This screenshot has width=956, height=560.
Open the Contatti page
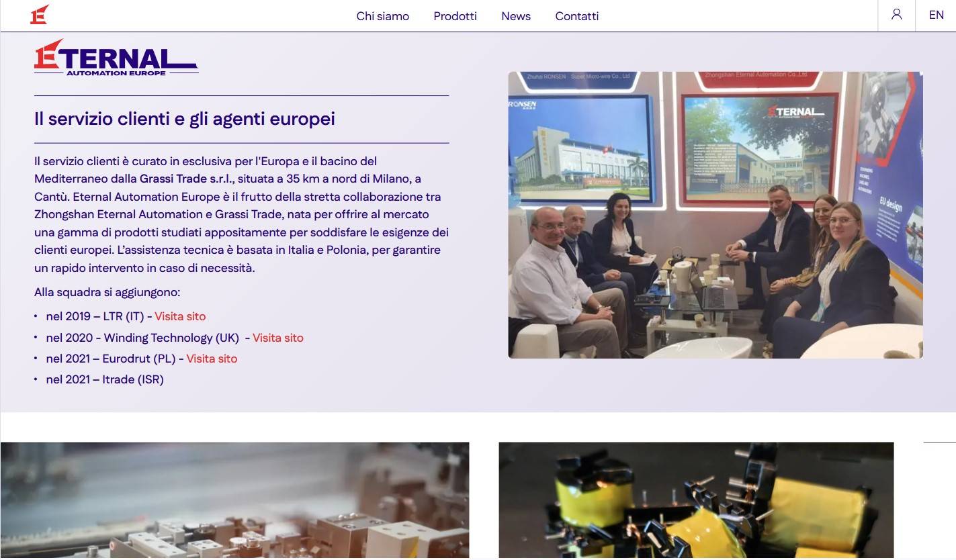pos(576,16)
